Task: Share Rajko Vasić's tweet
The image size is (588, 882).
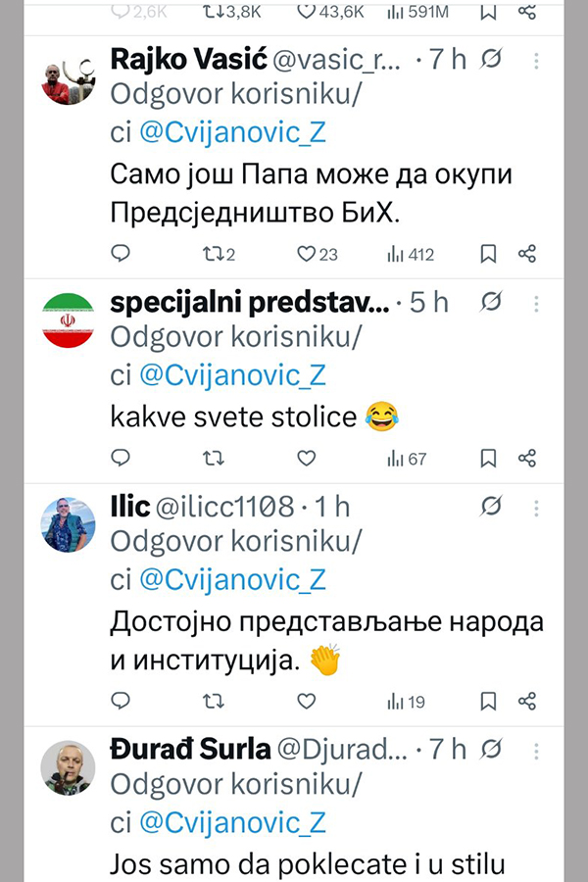Action: [x=527, y=254]
